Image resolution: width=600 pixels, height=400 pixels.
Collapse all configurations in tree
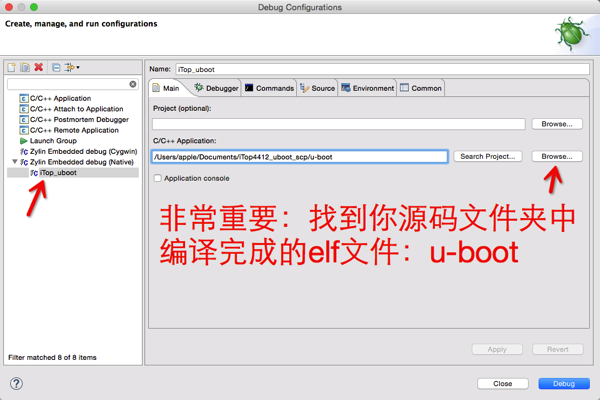56,68
